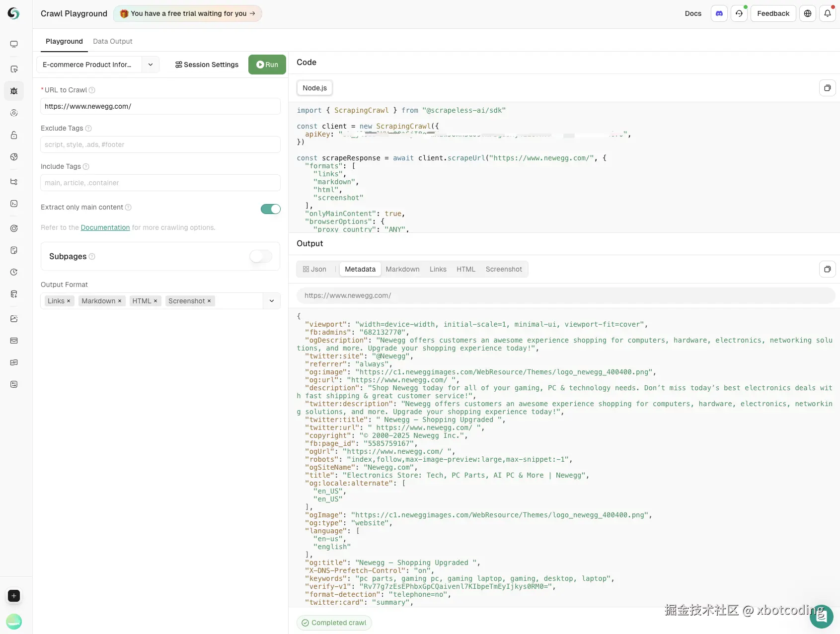Screen dimensions: 840x634
Task: Click the Scrapeless logo in the sidebar
Action: coord(13,13)
